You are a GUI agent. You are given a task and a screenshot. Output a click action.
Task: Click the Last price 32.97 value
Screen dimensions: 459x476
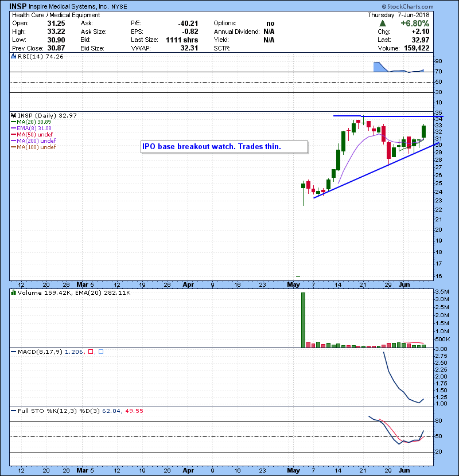421,40
